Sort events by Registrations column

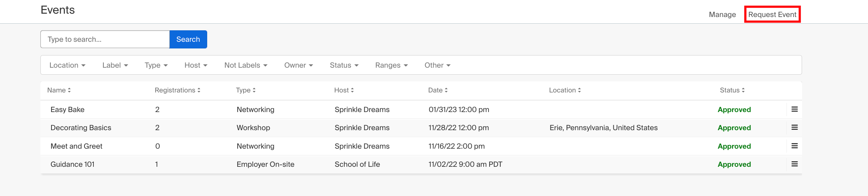click(178, 90)
